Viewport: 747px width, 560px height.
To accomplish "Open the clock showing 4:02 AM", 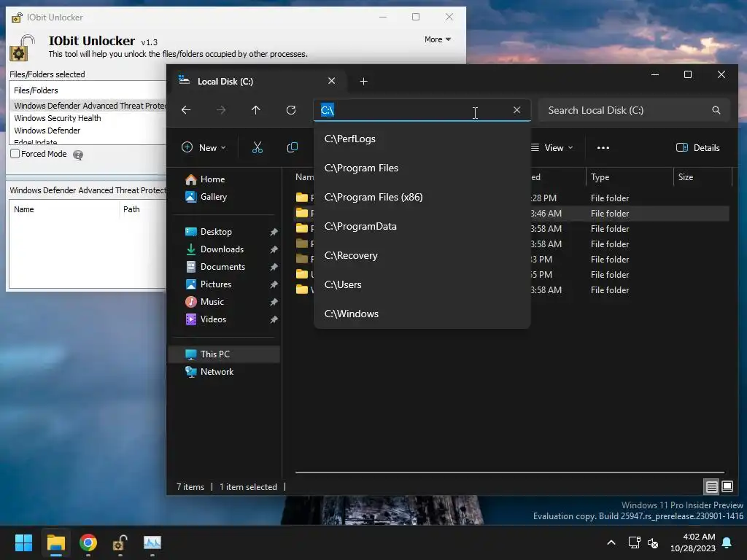I will [x=693, y=542].
